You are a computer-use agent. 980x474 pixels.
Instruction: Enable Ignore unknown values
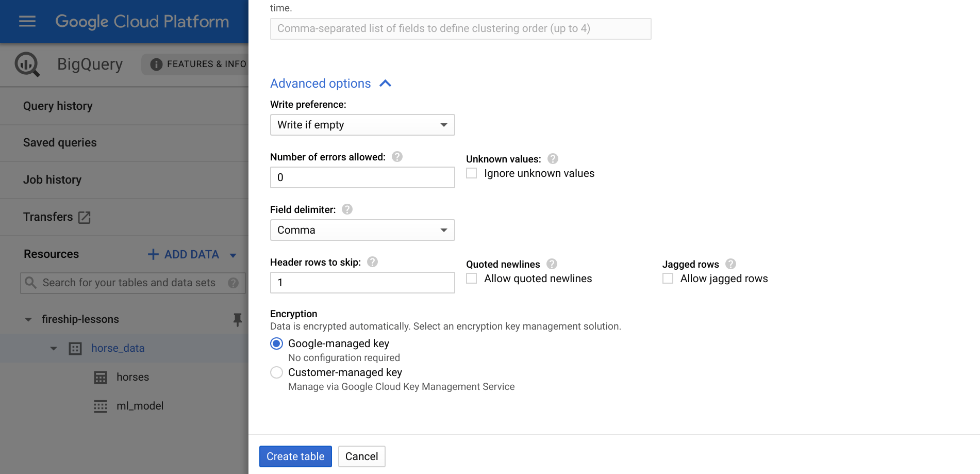[471, 173]
